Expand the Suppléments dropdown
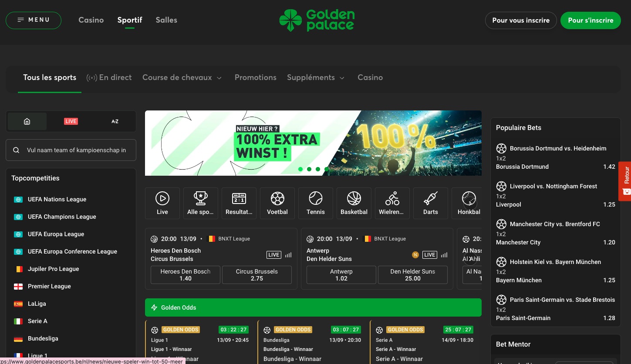The width and height of the screenshot is (631, 364). [x=316, y=77]
